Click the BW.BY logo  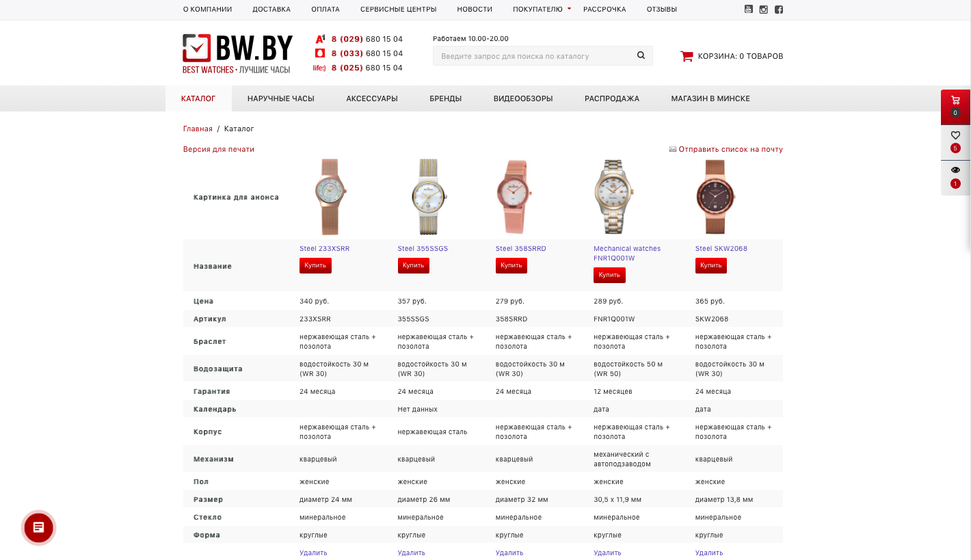pyautogui.click(x=237, y=53)
